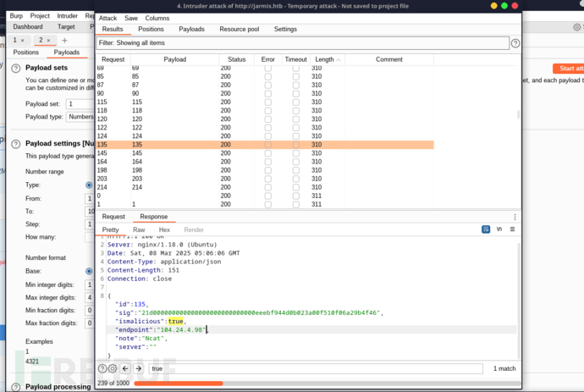The image size is (584, 392).
Task: Click the Min integer digits field
Action: pos(90,284)
